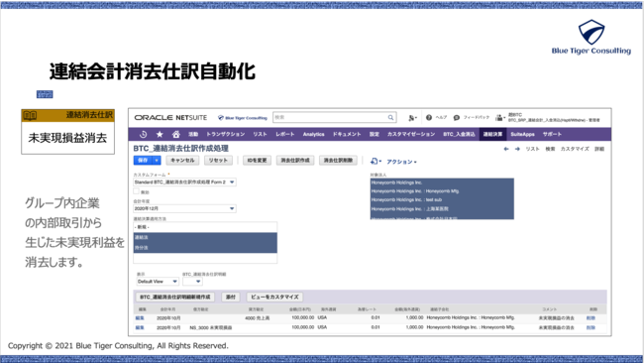Click the リスト link at top right

tap(533, 149)
